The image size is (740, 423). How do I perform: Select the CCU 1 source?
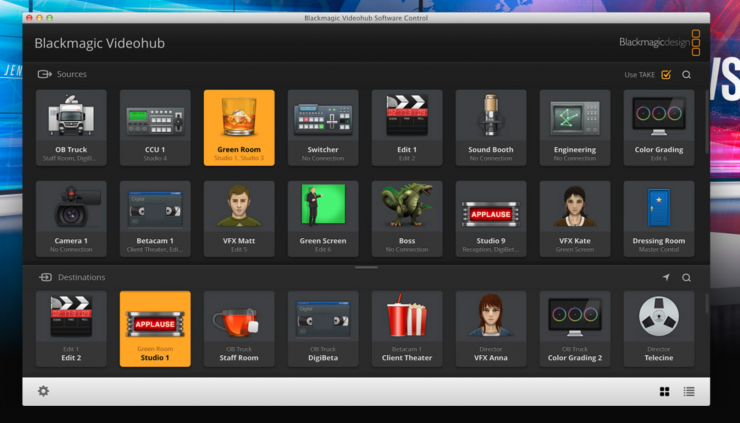155,127
